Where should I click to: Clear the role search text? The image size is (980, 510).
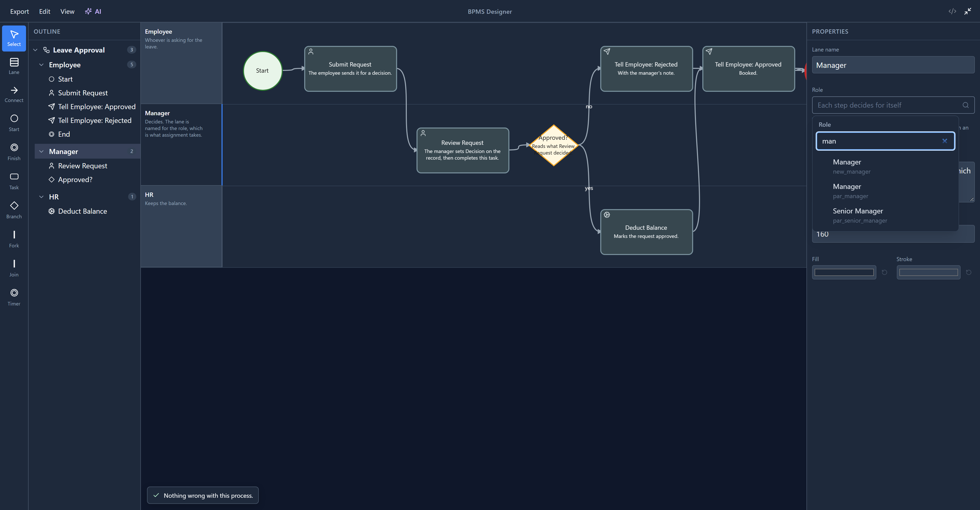point(945,141)
